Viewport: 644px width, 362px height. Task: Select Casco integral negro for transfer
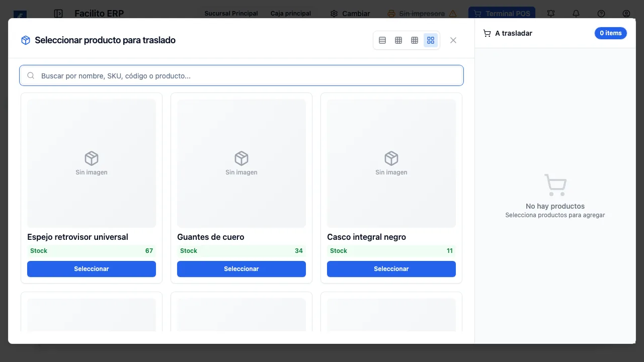[x=391, y=269]
